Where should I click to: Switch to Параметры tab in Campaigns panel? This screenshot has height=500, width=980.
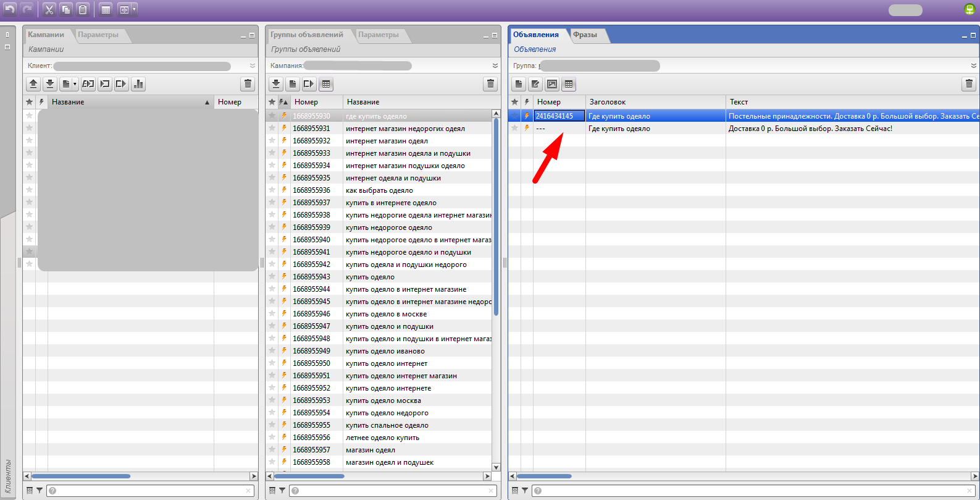coord(98,35)
